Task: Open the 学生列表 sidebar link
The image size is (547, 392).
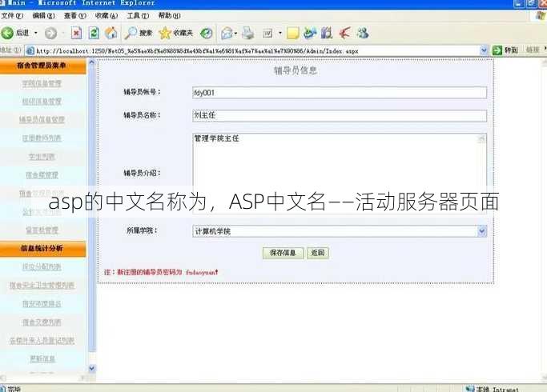Action: click(x=42, y=157)
